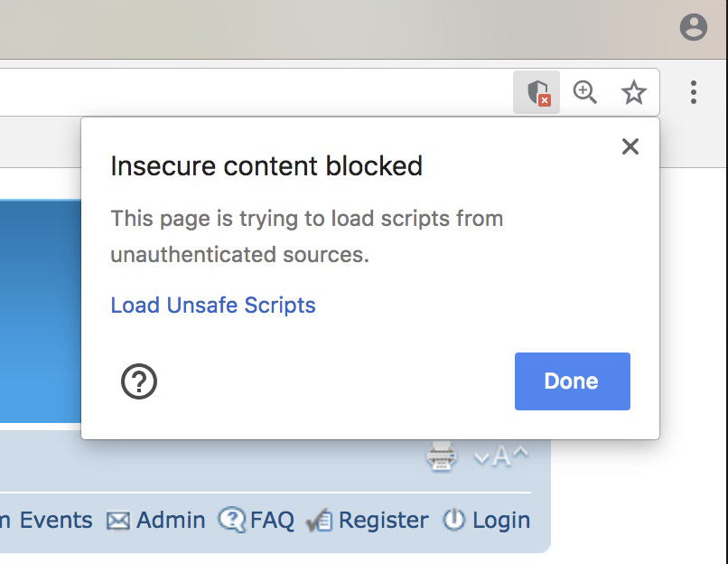Click the printer icon on the page
The width and height of the screenshot is (728, 564).
point(441,456)
